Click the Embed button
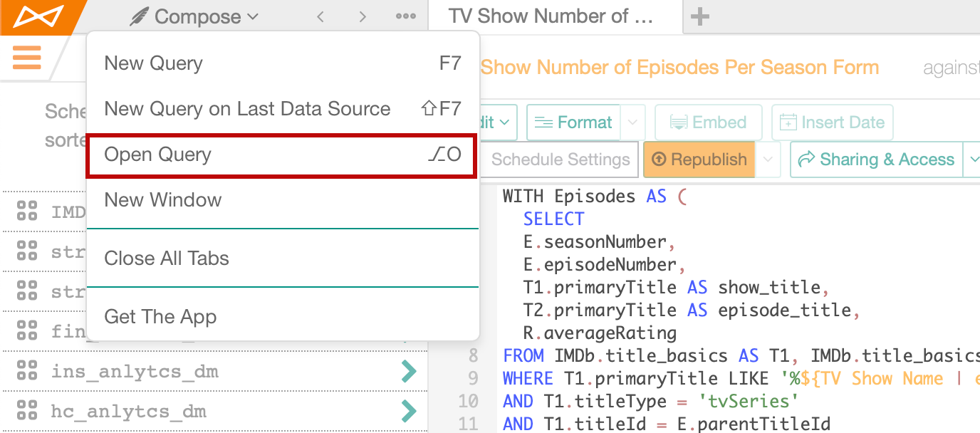This screenshot has width=980, height=433. coord(709,122)
